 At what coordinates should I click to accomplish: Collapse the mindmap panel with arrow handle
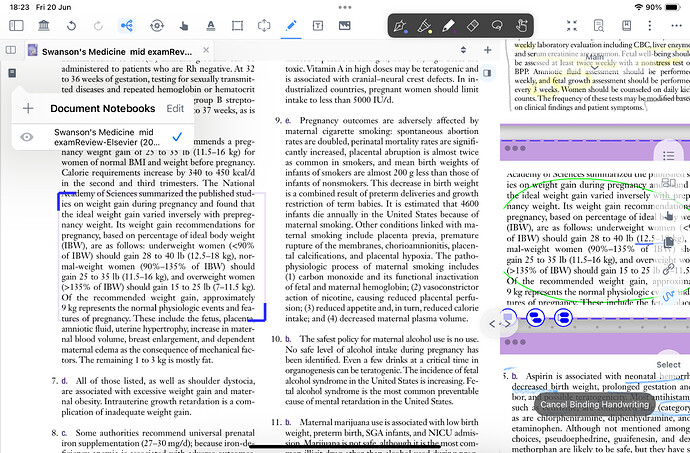coord(499,324)
